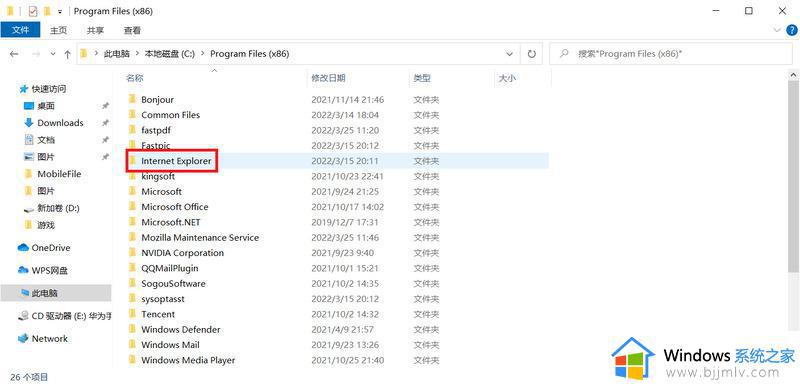Viewport: 800px width, 386px height.
Task: Expand the ribbon chevron
Action: (x=777, y=30)
